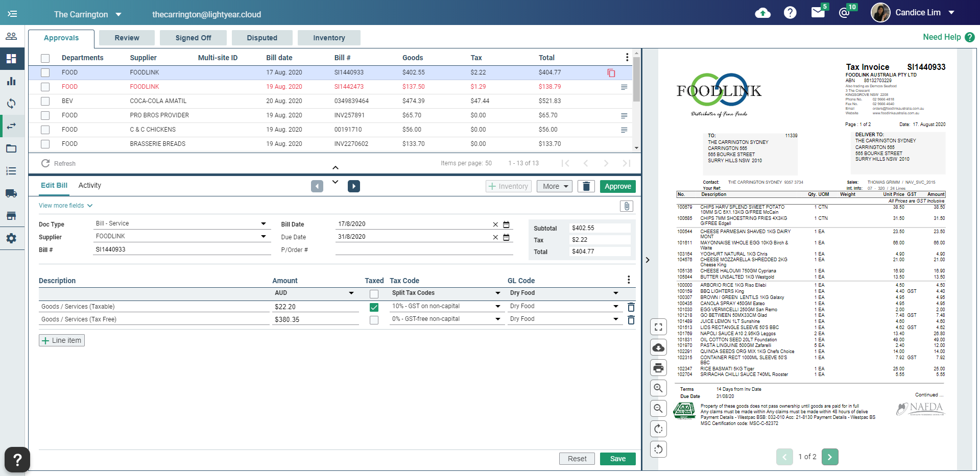
Task: Open Candice Lim user menu
Action: click(913, 13)
